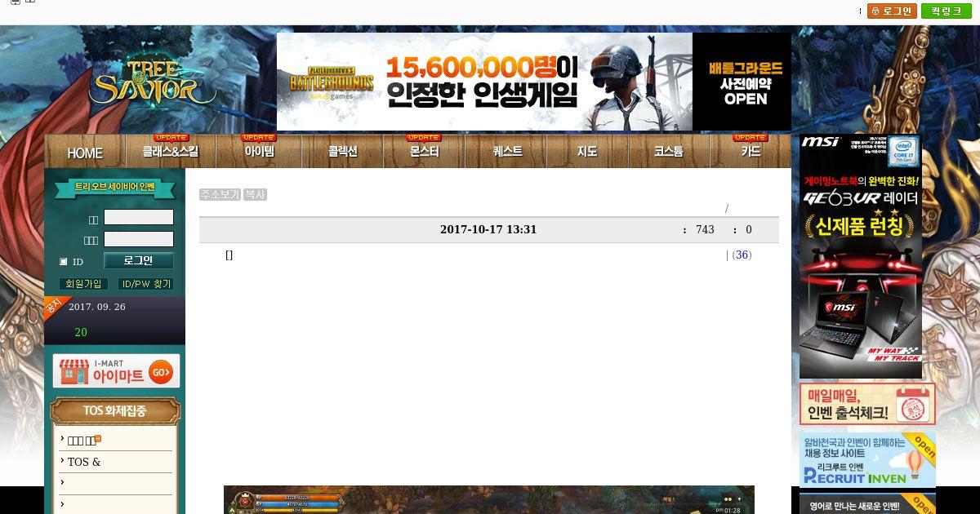980x514 pixels.
Task: Open the 몬스터 menu tab
Action: click(x=424, y=152)
